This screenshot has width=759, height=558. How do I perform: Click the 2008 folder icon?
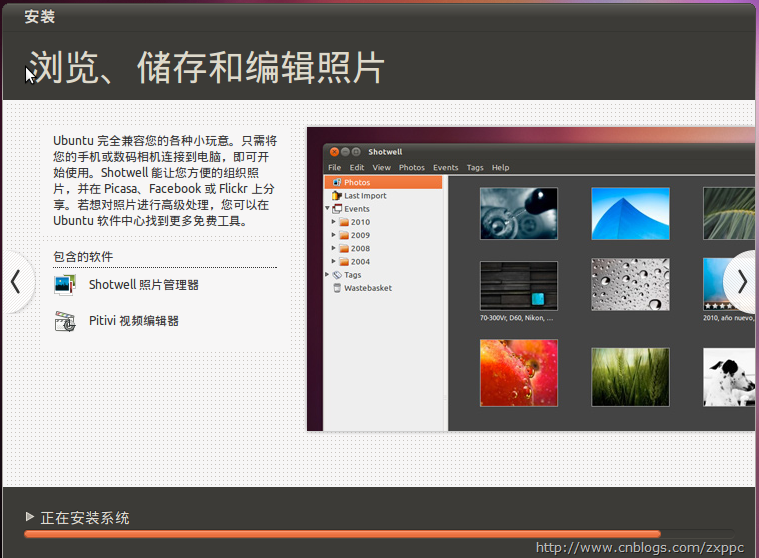(x=344, y=248)
